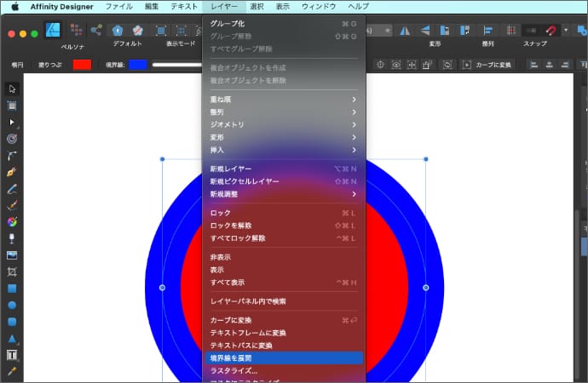Switch to Pixel Persona

click(x=75, y=31)
